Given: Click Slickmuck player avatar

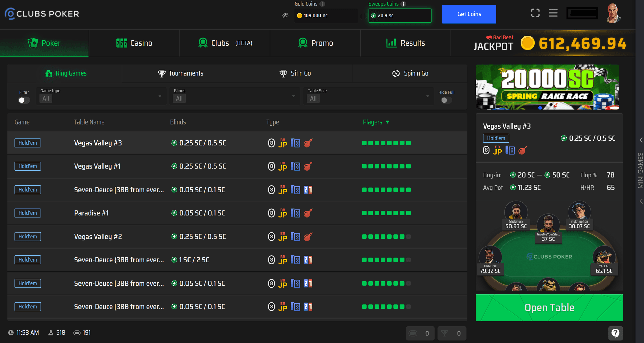Looking at the screenshot, I should coord(516,211).
